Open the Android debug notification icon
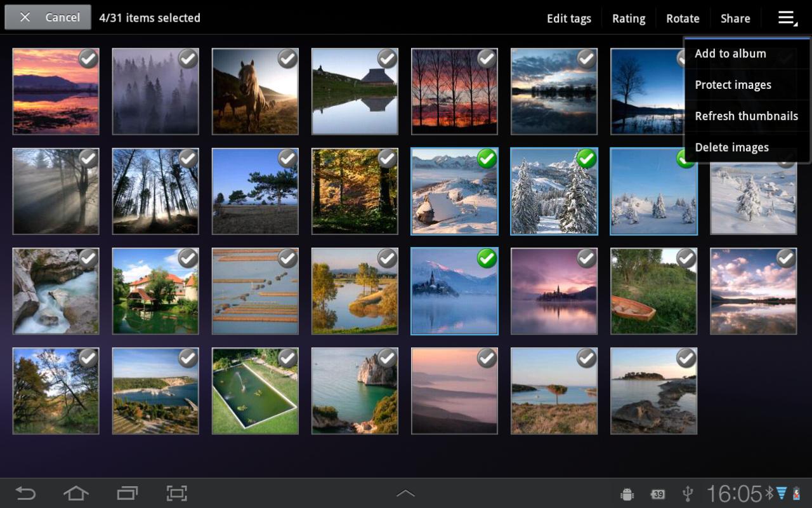Screen dimensions: 812x508 (x=627, y=494)
